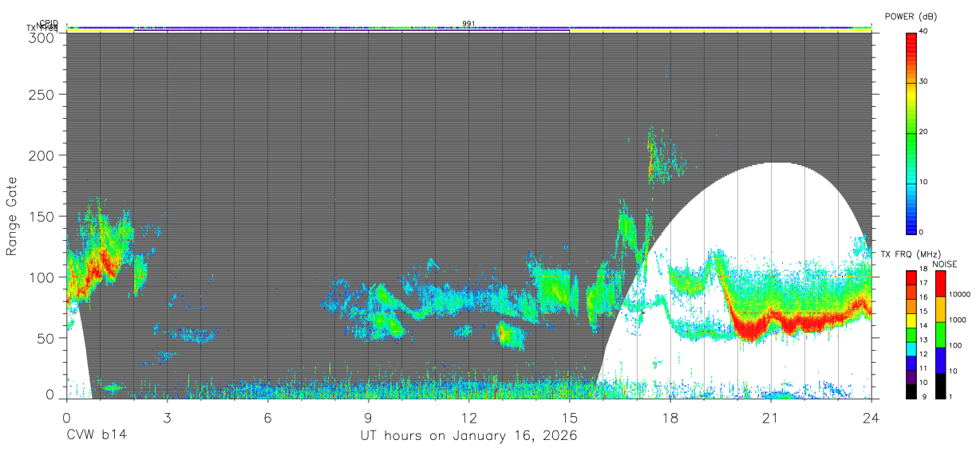Click the black 9 MHz segment of TX FRQ bar
Viewport: 980px width, 452px height.
coord(911,391)
